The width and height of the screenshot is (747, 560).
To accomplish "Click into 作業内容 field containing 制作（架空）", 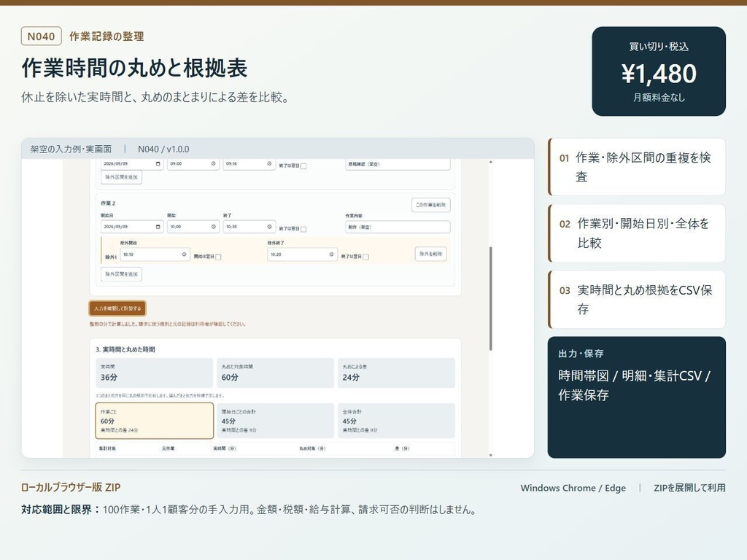I will click(x=398, y=227).
